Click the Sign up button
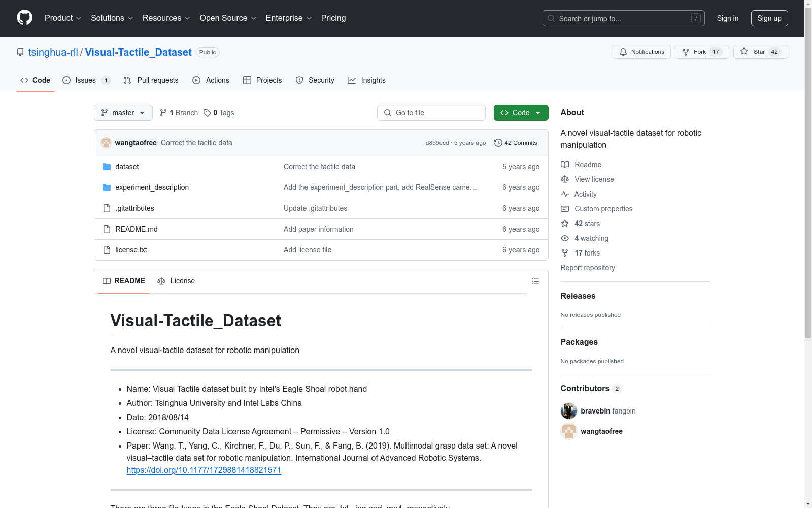This screenshot has height=508, width=812. (x=769, y=18)
